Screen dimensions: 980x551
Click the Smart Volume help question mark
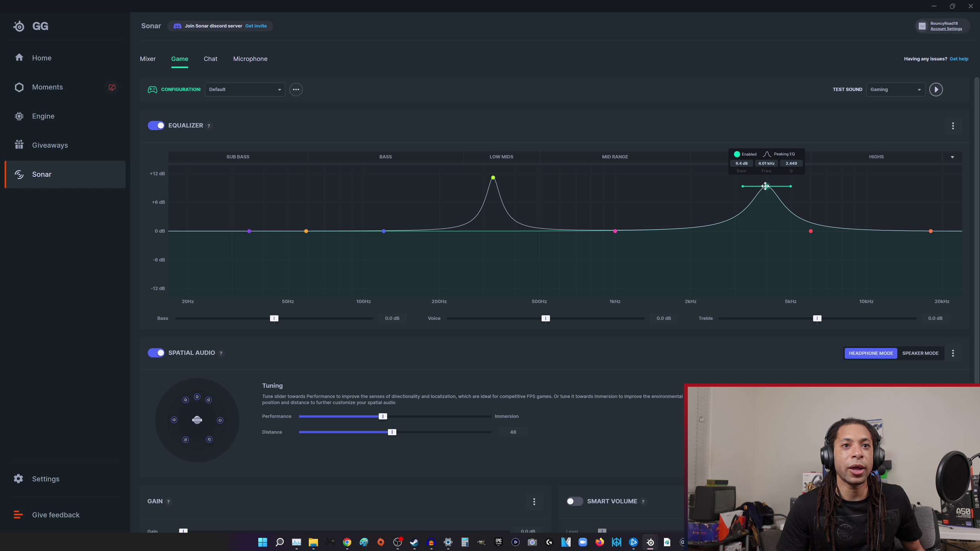643,502
